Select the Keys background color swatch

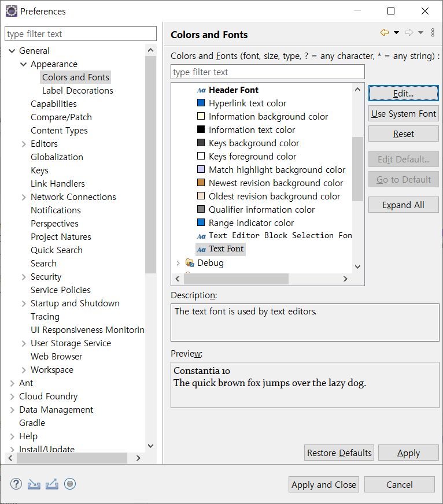[x=201, y=143]
